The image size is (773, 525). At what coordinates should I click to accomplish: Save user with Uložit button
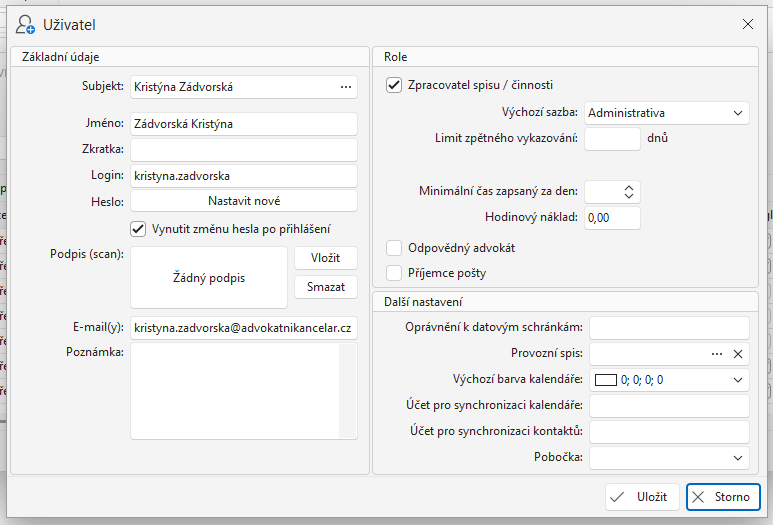(642, 497)
